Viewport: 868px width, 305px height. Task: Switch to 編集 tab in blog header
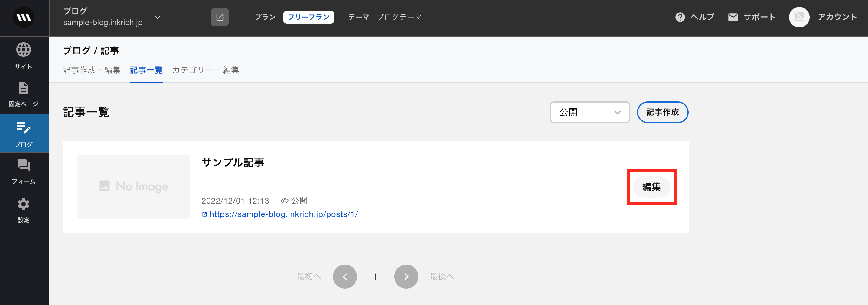[231, 70]
